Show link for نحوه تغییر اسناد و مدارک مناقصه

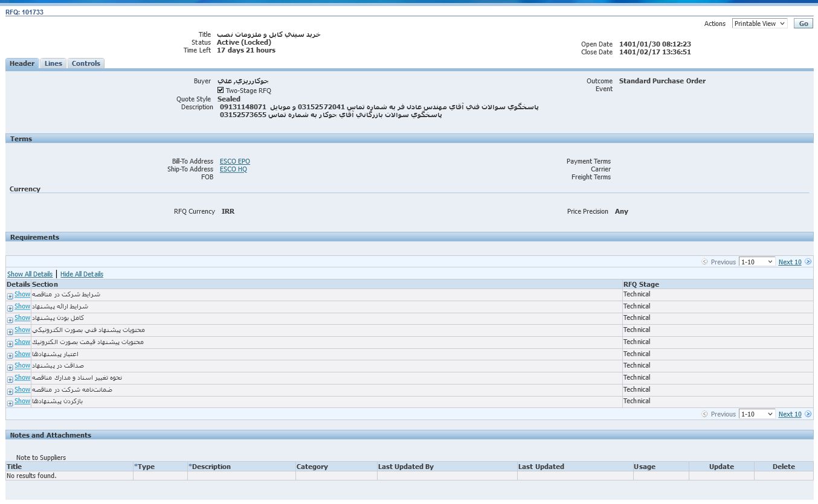point(22,377)
